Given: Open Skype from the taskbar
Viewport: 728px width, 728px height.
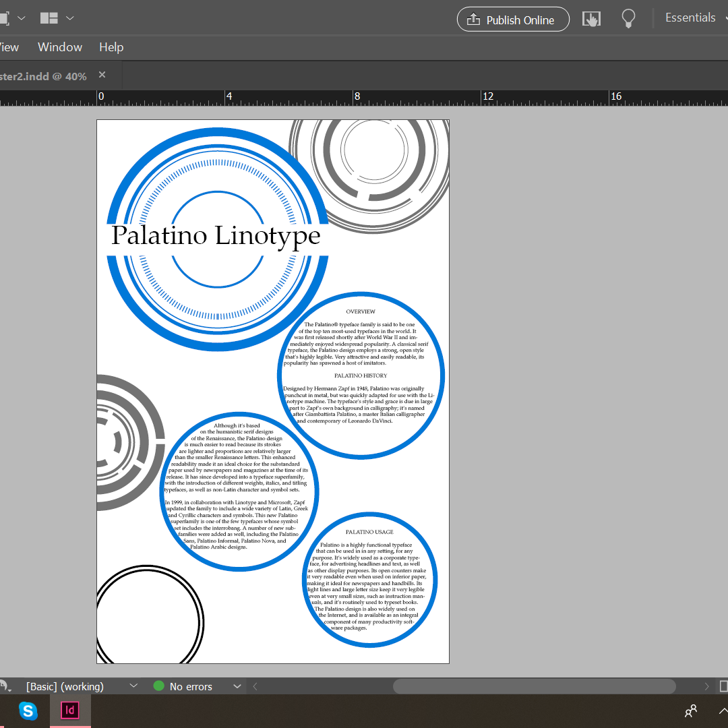Looking at the screenshot, I should [28, 711].
